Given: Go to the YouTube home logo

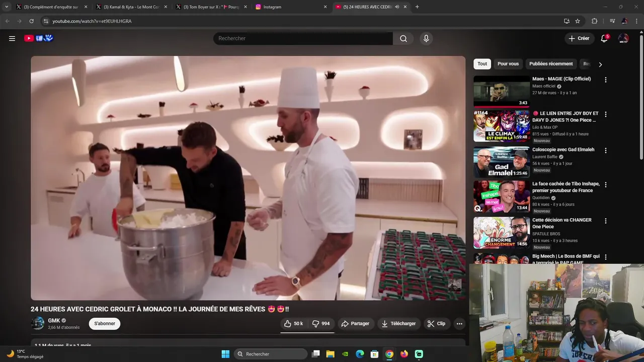Looking at the screenshot, I should click(39, 38).
